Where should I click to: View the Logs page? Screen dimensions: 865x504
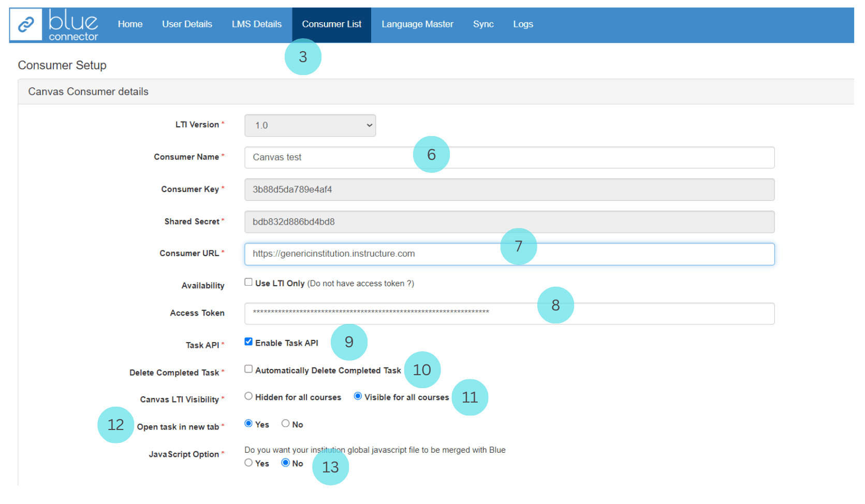523,24
